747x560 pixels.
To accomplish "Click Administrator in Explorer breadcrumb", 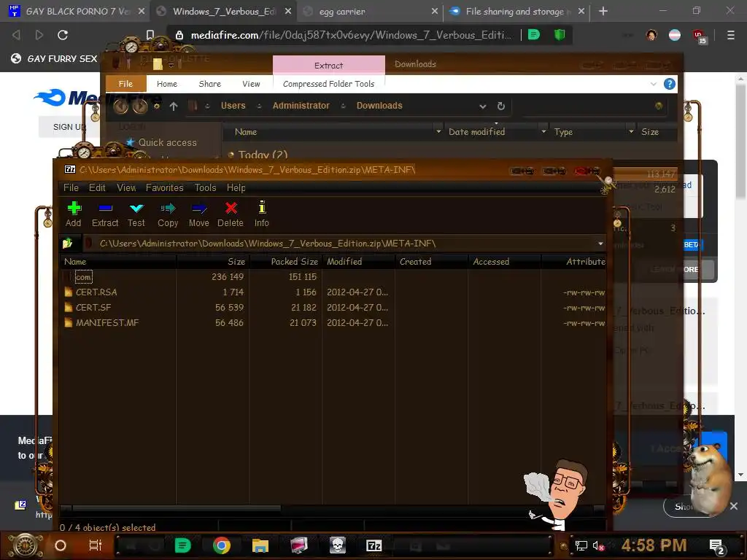I will tap(301, 106).
